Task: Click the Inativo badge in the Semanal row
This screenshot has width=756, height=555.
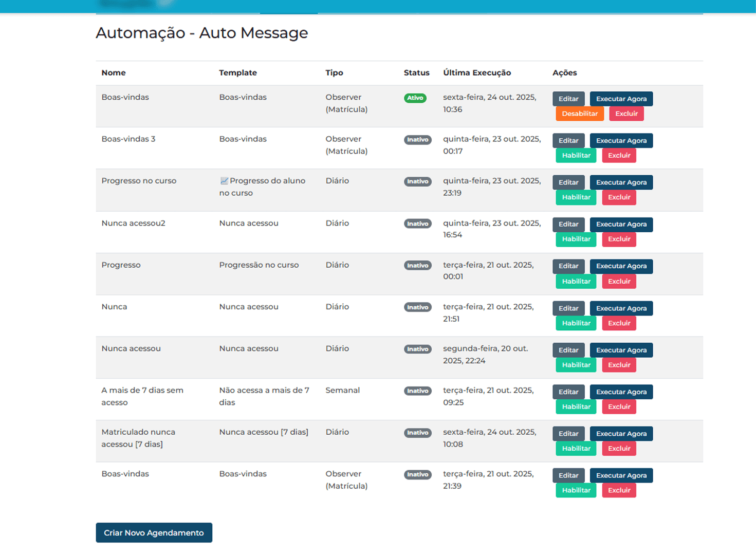Action: 417,391
